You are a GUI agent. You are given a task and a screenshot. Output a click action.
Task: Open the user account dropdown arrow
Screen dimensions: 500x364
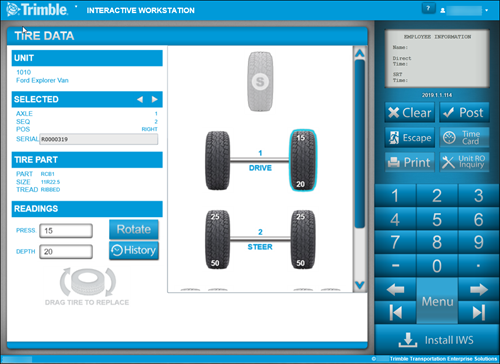tap(487, 10)
